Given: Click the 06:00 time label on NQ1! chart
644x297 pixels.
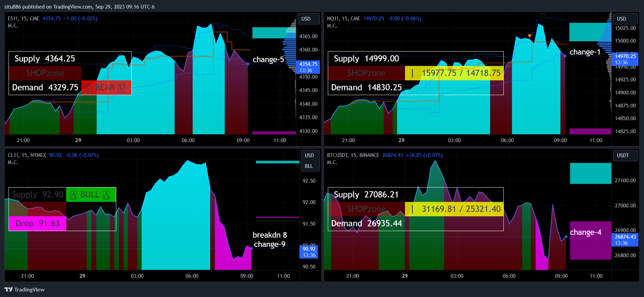Looking at the screenshot, I should (x=507, y=140).
